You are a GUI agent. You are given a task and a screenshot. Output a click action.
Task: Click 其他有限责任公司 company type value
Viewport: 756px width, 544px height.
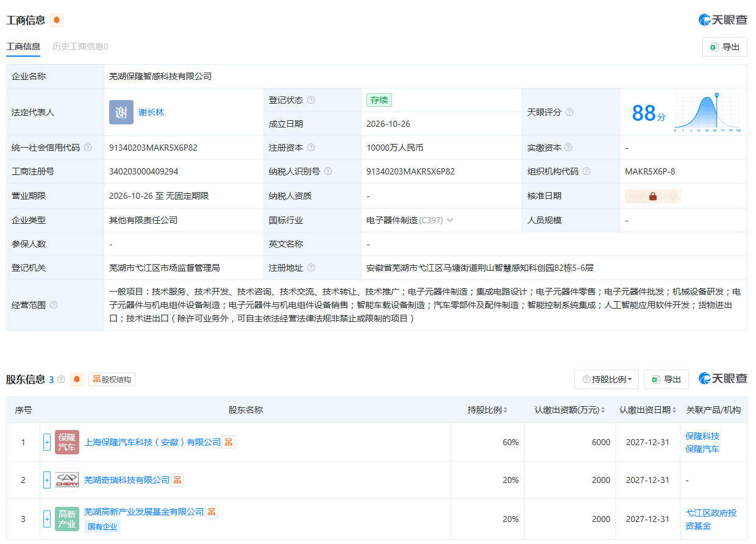(143, 220)
